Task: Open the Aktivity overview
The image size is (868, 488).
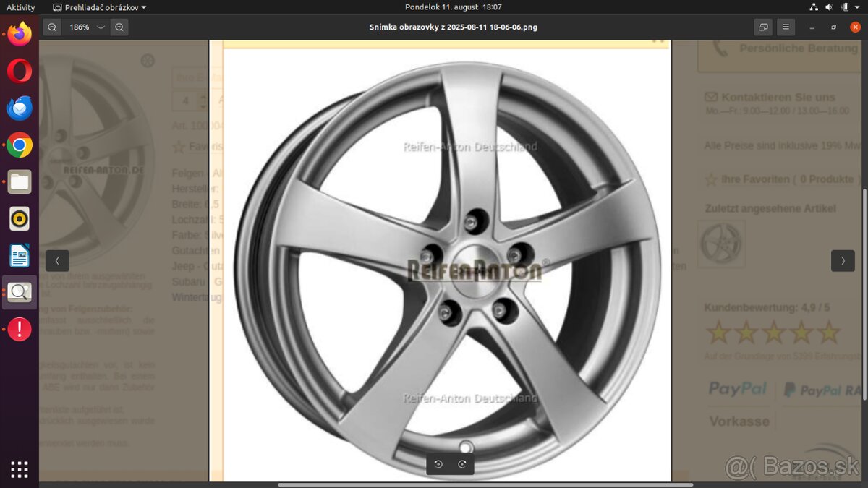Action: click(x=20, y=7)
